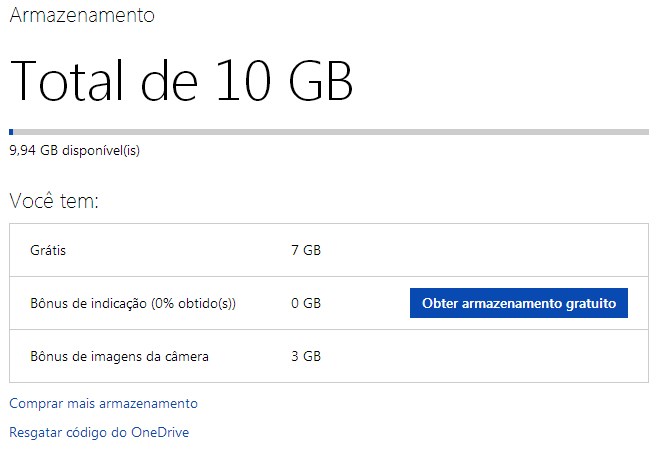Select the Grátis storage row
The image size is (668, 461).
tap(329, 250)
